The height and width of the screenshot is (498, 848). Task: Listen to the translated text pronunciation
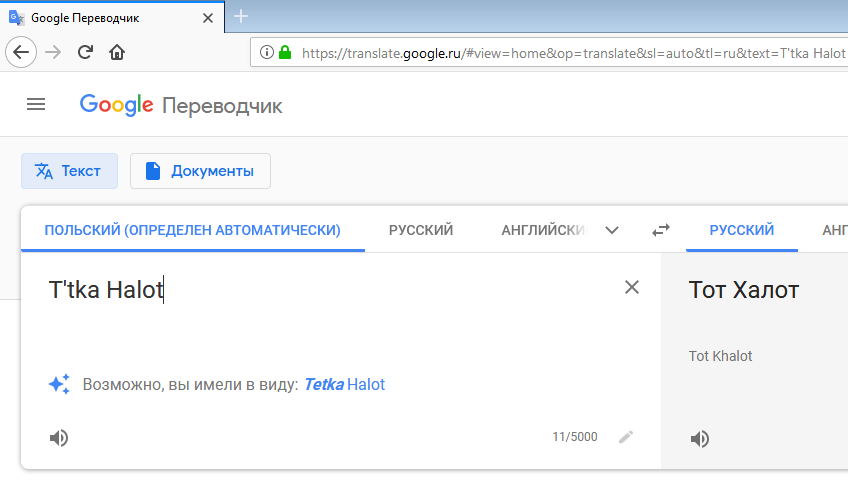click(x=699, y=439)
